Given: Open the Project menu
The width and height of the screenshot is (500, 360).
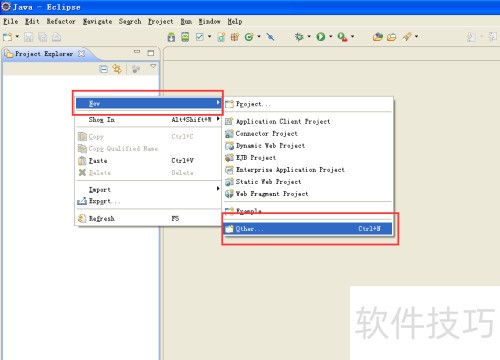Looking at the screenshot, I should [x=161, y=21].
